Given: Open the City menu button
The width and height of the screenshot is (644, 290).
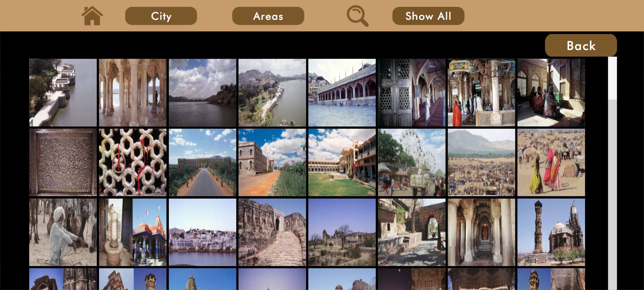Looking at the screenshot, I should pyautogui.click(x=161, y=16).
